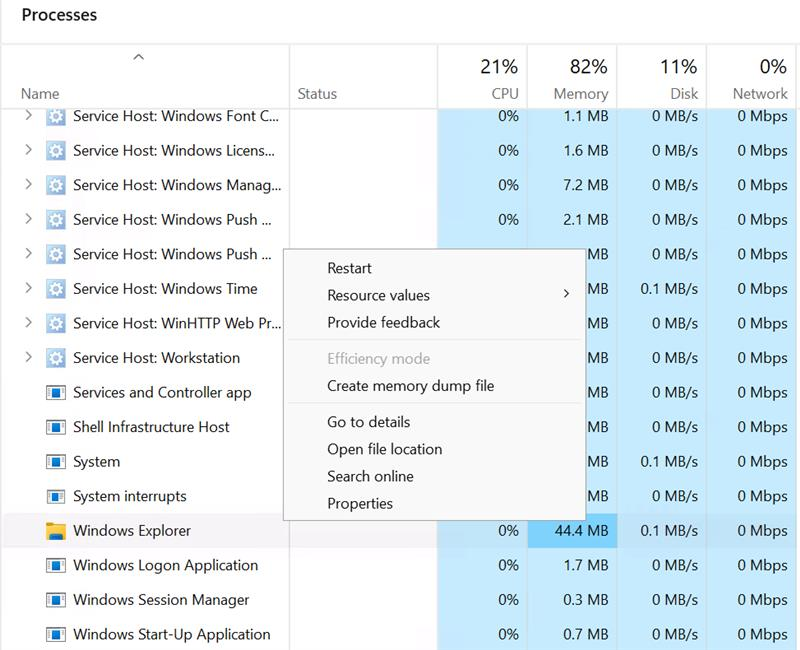Click the 0.7 MB memory value
This screenshot has height=650, width=800.
pos(585,635)
